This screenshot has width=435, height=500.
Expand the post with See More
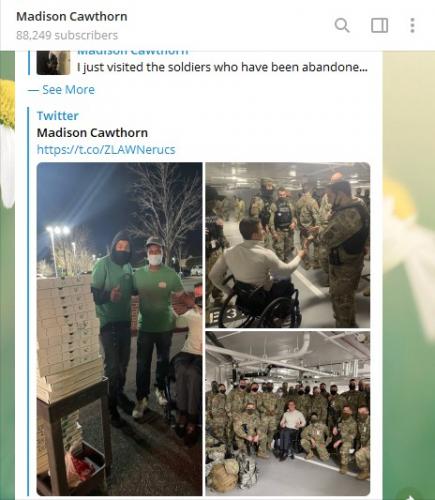(x=68, y=89)
